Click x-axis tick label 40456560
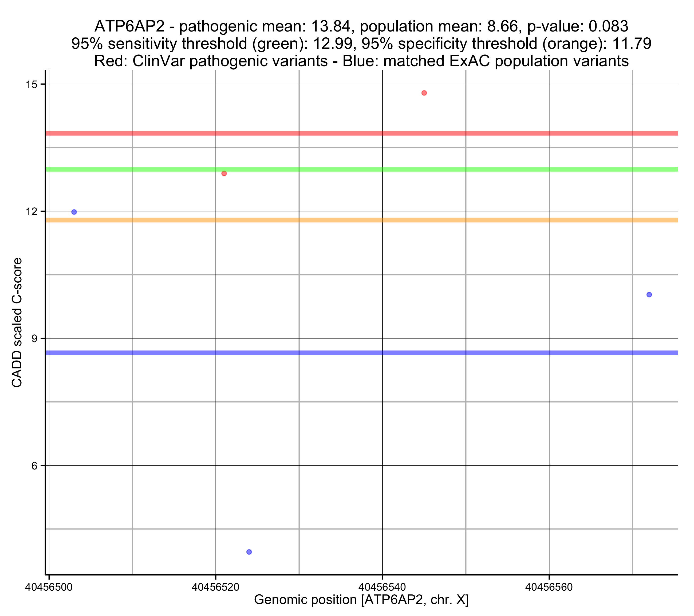This screenshot has width=694, height=616. (x=549, y=587)
